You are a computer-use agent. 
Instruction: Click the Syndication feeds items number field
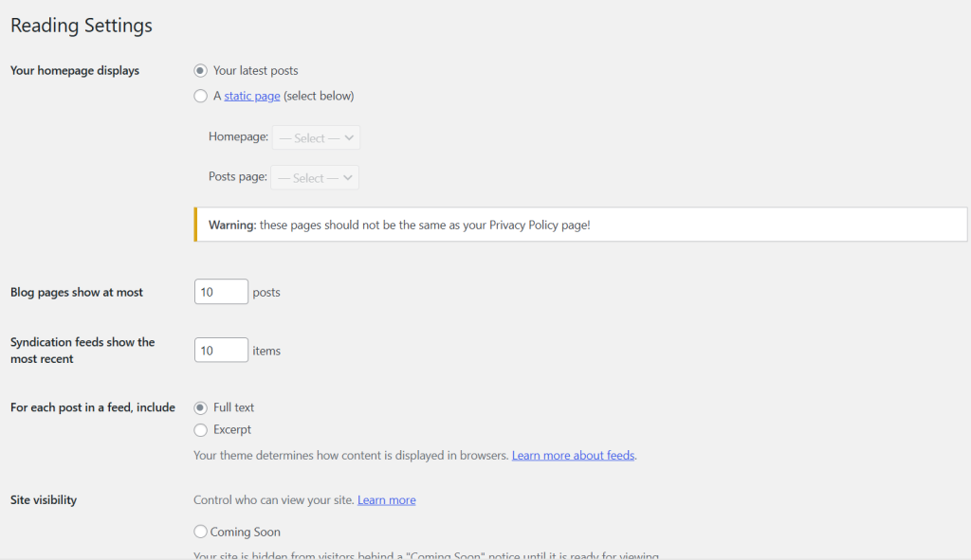(221, 351)
